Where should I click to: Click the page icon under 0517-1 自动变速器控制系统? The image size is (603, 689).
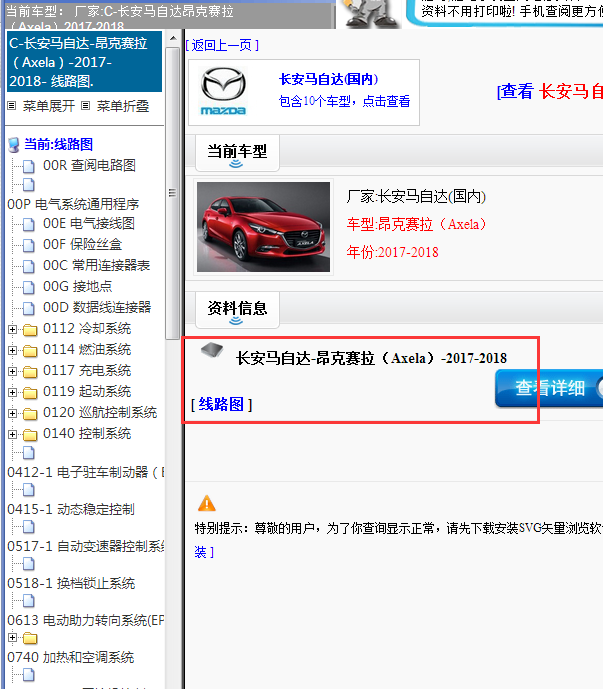pos(29,563)
